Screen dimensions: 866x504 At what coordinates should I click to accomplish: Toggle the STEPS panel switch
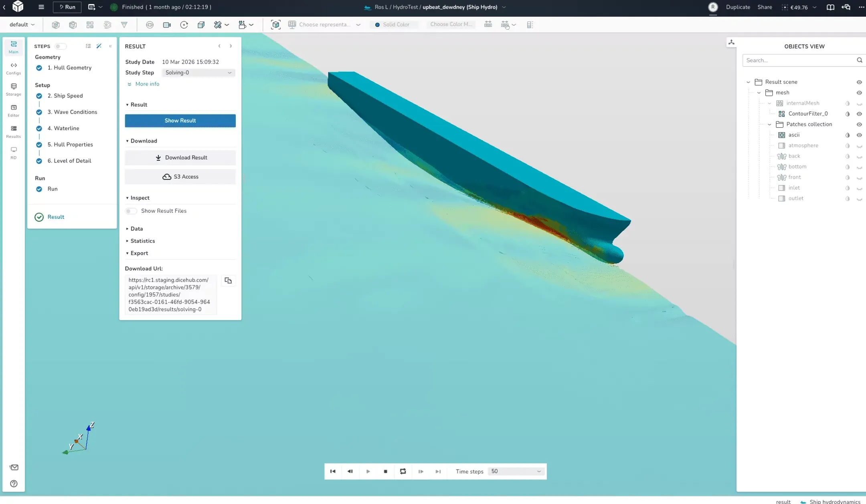click(60, 46)
